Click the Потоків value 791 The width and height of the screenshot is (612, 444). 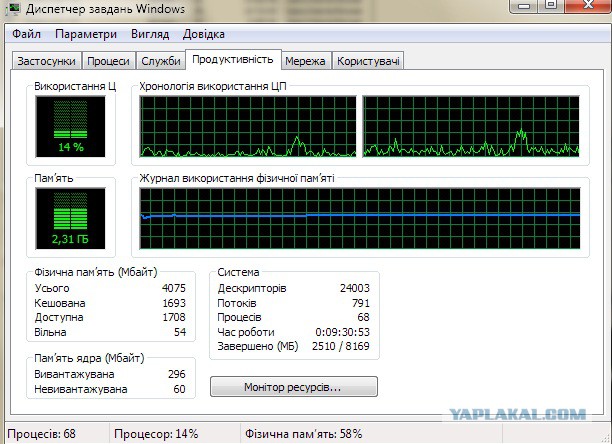pos(361,303)
